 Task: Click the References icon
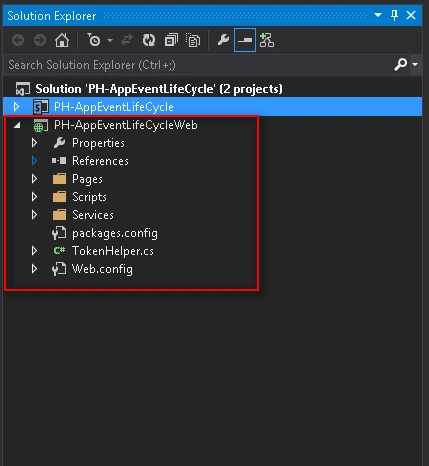point(59,161)
